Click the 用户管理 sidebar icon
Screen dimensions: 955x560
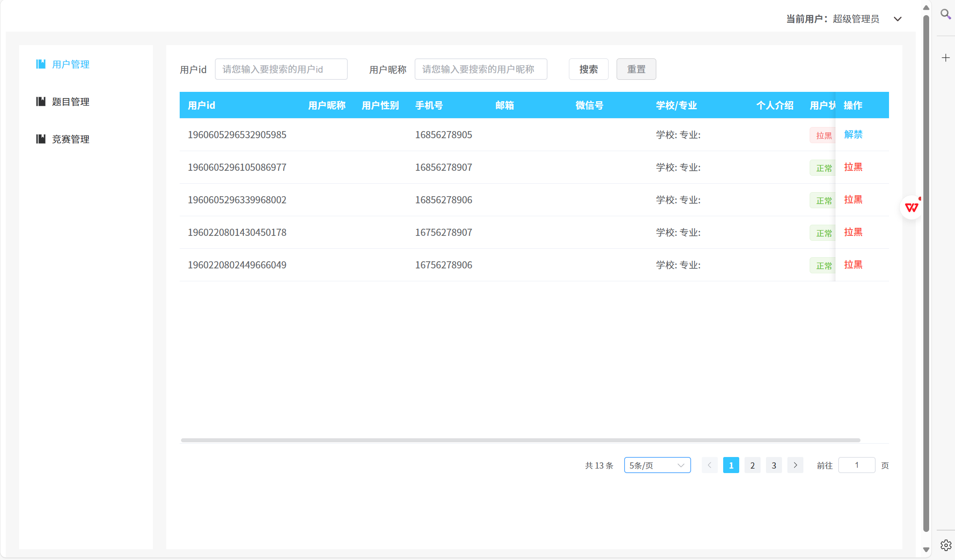coord(41,64)
